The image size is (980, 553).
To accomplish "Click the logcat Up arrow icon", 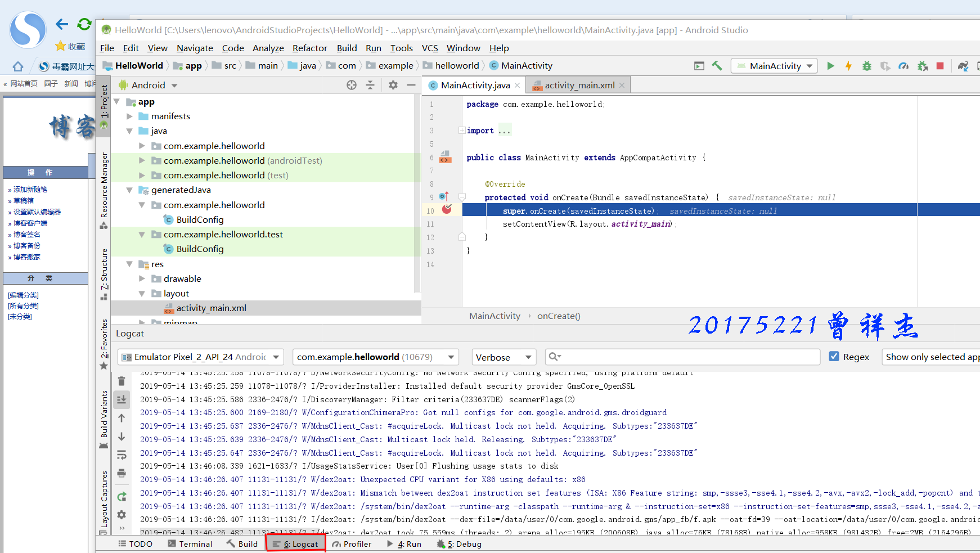I will (x=122, y=418).
